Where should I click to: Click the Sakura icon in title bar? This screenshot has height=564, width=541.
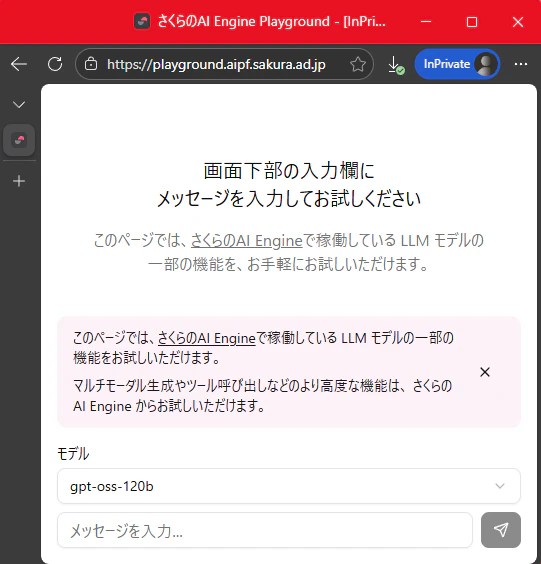tap(142, 21)
